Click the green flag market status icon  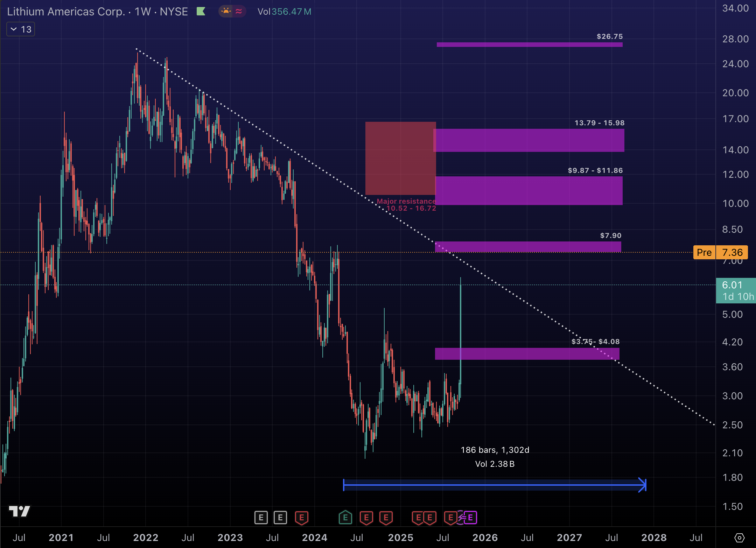tap(201, 12)
